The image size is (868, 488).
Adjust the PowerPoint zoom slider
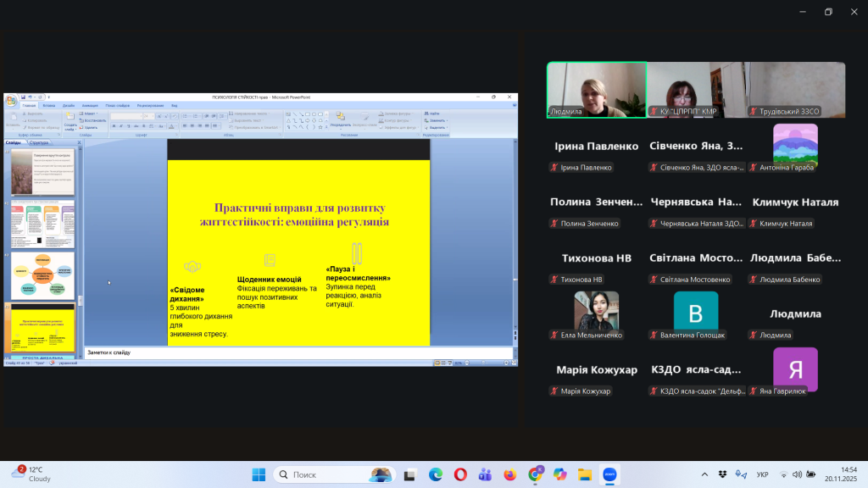[483, 363]
